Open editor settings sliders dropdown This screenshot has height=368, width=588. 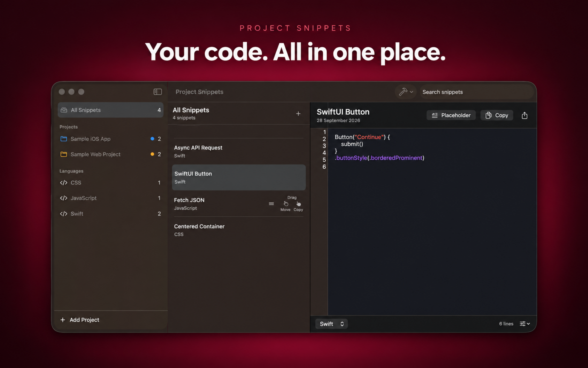coord(525,323)
